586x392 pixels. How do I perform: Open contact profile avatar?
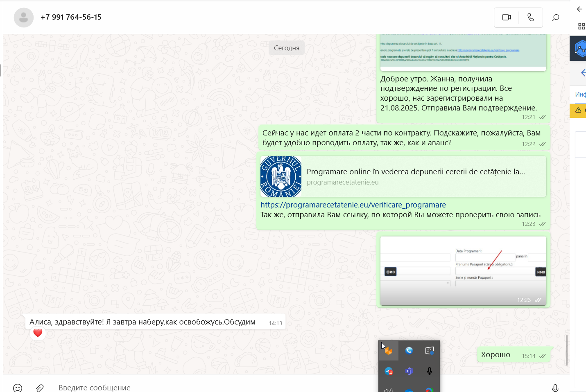(x=24, y=18)
